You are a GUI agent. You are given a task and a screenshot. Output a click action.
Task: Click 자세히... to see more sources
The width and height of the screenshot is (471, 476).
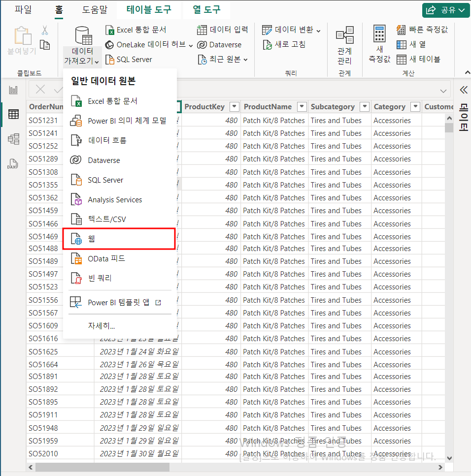119,326
